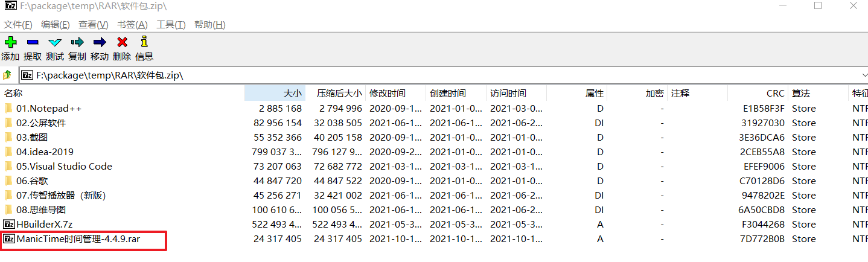The width and height of the screenshot is (868, 262).
Task: Open the 书签(A) menu
Action: coord(132,25)
